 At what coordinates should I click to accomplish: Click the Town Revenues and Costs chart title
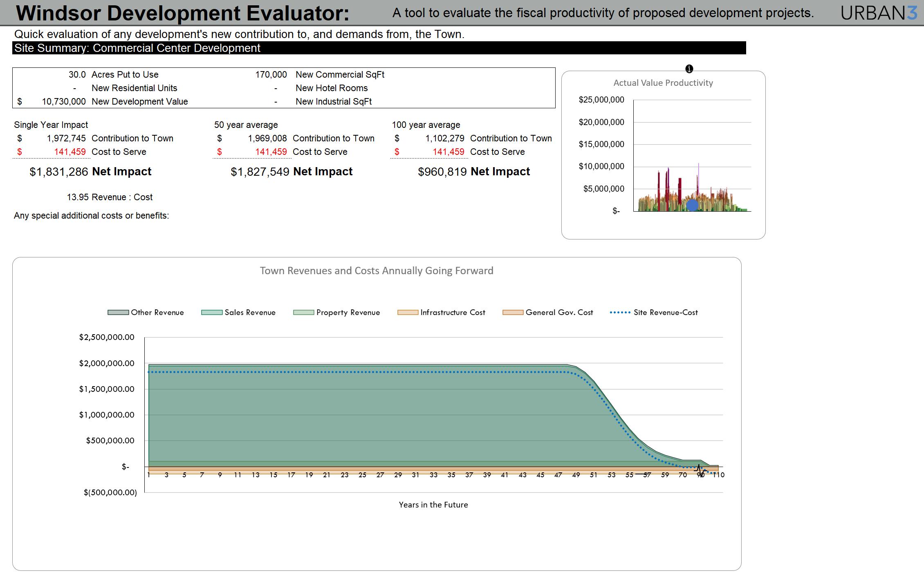pyautogui.click(x=377, y=271)
